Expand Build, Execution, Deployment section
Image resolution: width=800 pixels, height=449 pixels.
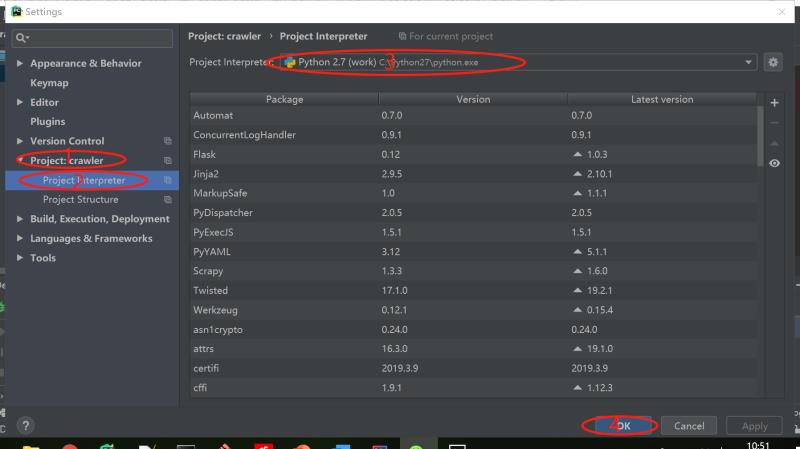pos(19,219)
